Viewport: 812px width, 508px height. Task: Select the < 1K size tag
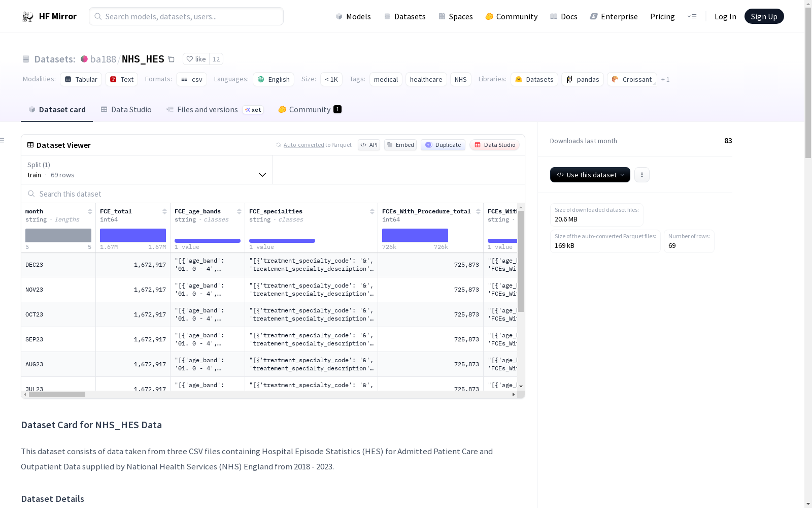331,79
